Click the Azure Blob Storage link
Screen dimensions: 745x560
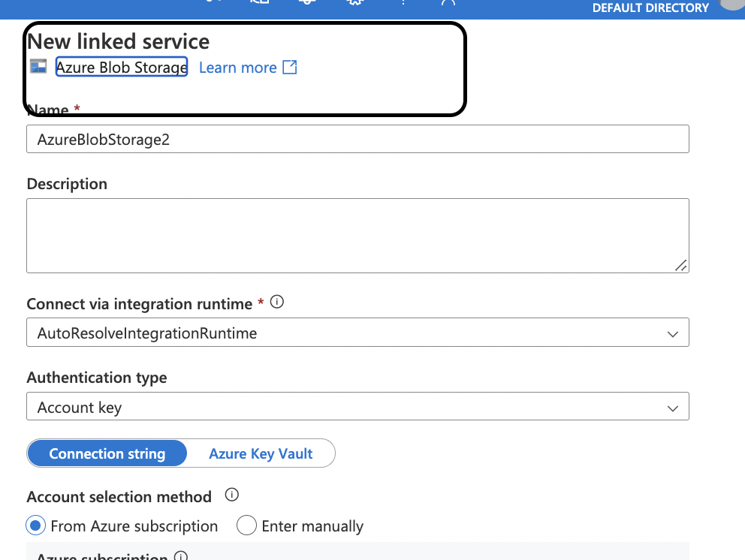(x=121, y=67)
